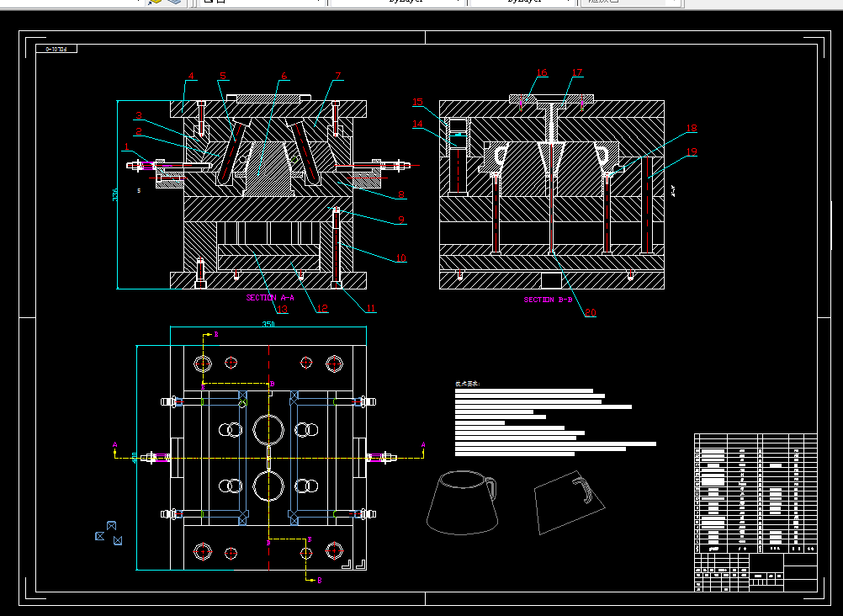The height and width of the screenshot is (616, 843).
Task: Open the greyed plot style dropdown
Action: (632, 2)
